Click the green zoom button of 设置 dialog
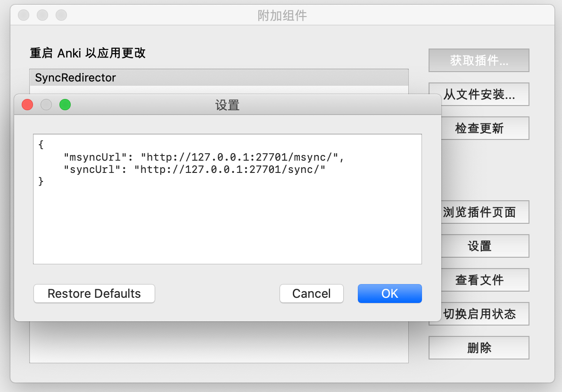Viewport: 562px width, 392px height. pos(65,105)
